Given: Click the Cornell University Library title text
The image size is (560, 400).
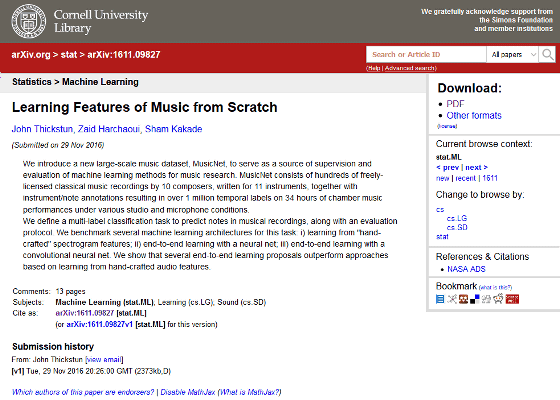Looking at the screenshot, I should pyautogui.click(x=101, y=21).
